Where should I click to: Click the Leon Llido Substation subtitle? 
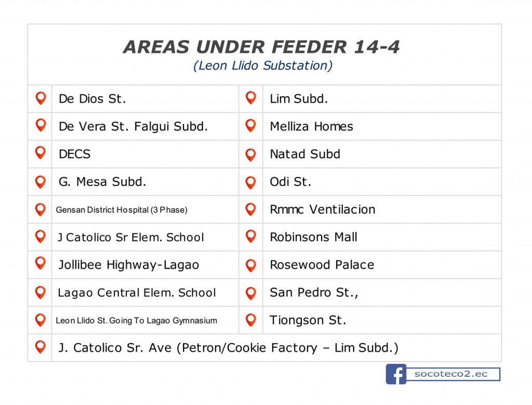click(262, 66)
